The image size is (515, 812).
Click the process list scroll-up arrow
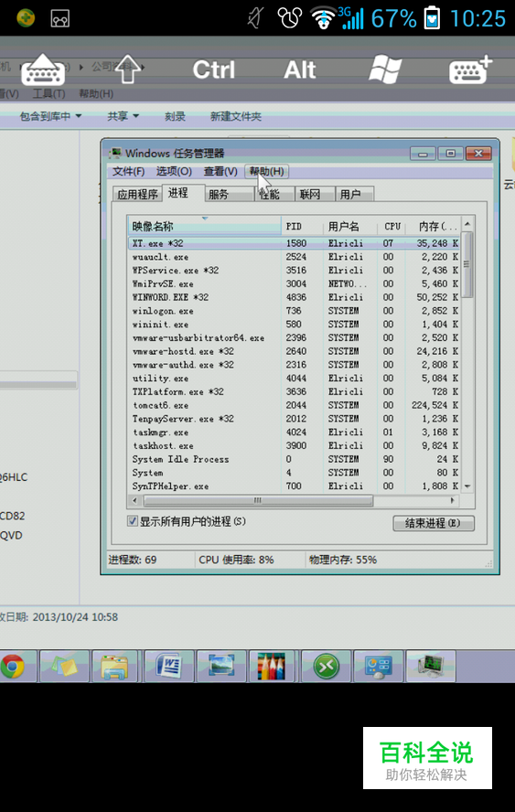tap(467, 224)
